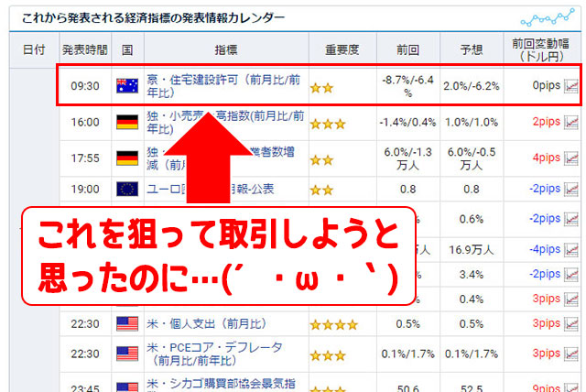Select the -4pips value
Screen dimensions: 586x392
pyautogui.click(x=545, y=249)
